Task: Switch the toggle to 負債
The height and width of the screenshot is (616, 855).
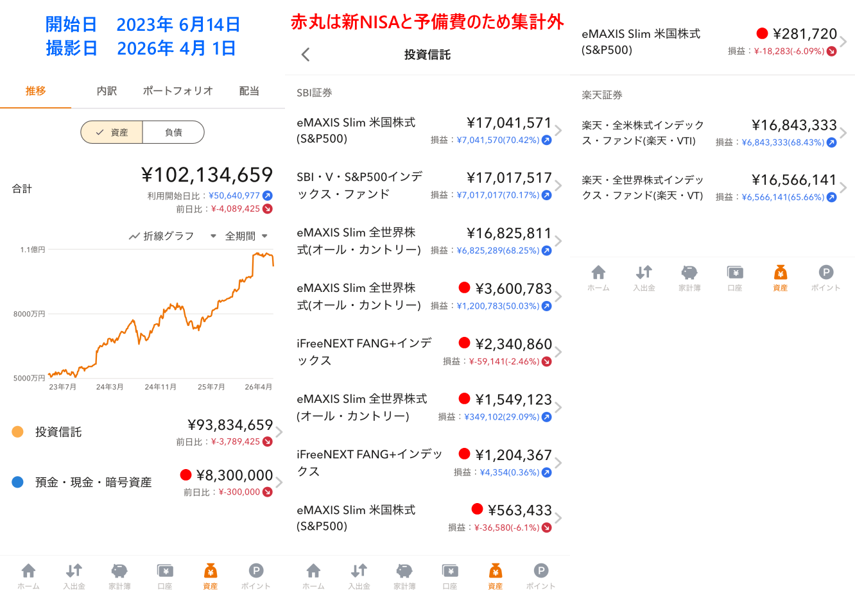Action: [173, 132]
